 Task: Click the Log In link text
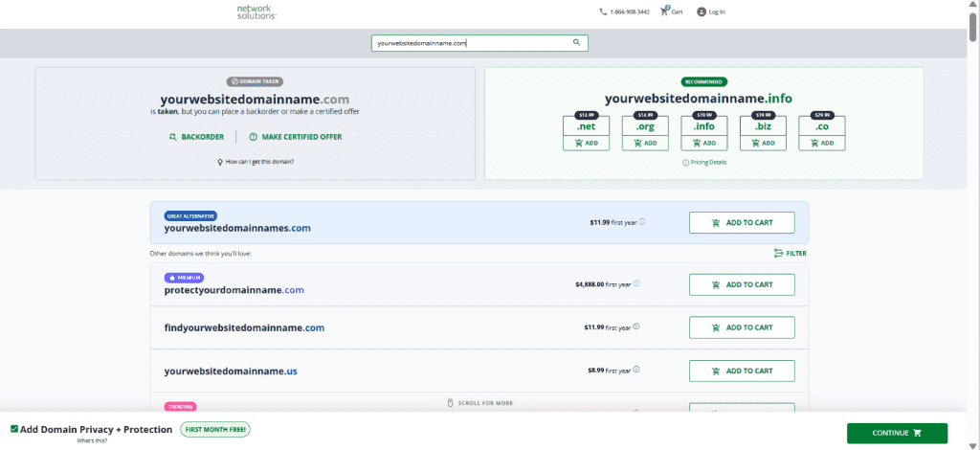pyautogui.click(x=717, y=11)
